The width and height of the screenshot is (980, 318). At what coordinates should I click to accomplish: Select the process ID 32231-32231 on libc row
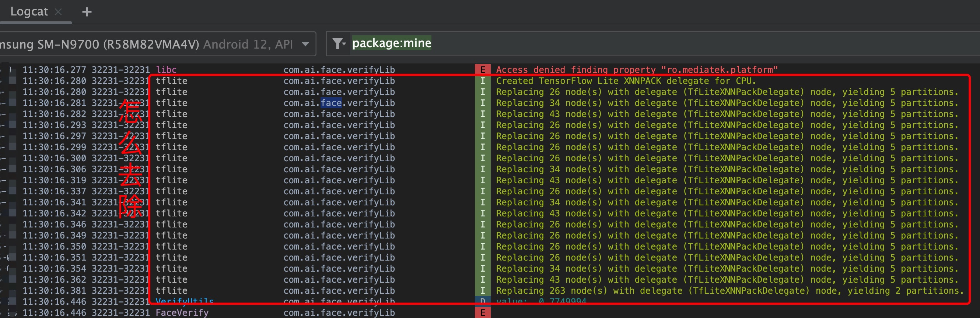click(x=121, y=70)
